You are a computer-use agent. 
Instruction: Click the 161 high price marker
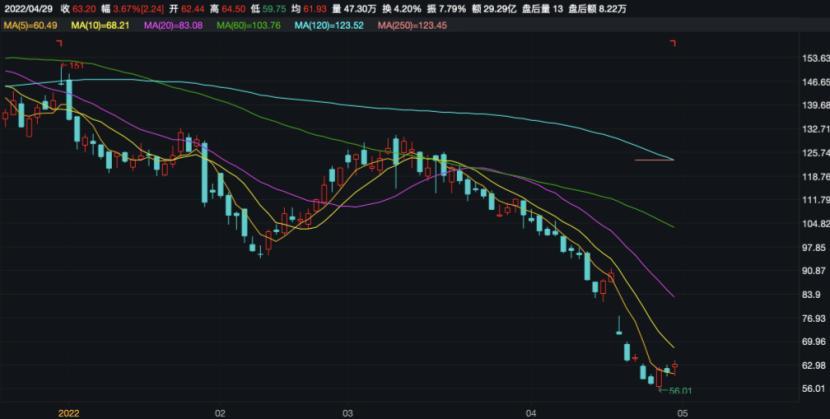pyautogui.click(x=76, y=65)
